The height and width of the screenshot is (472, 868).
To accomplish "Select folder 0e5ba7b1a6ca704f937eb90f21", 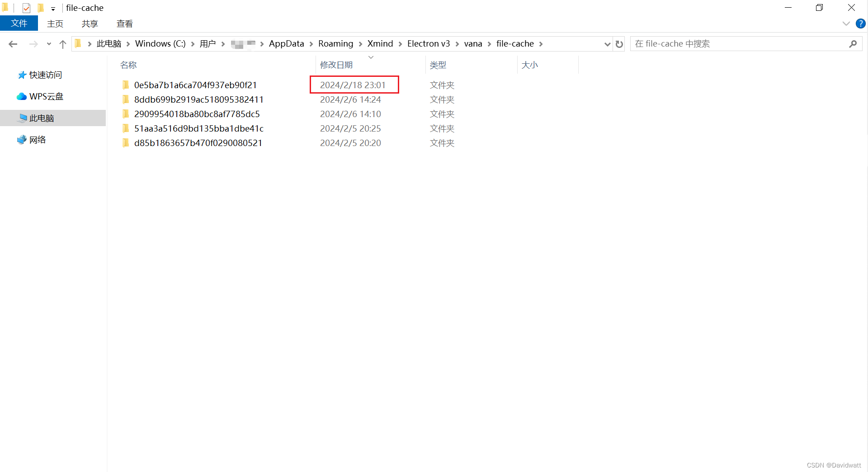I will pyautogui.click(x=195, y=85).
